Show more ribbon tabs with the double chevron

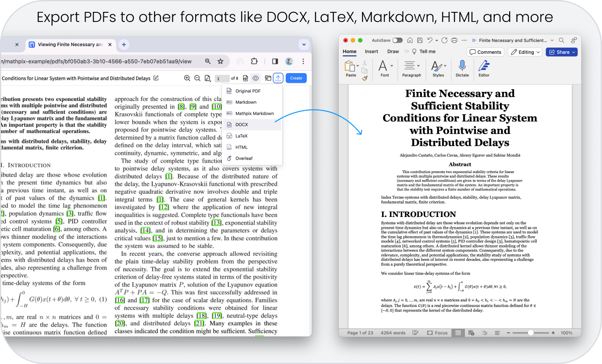[407, 52]
